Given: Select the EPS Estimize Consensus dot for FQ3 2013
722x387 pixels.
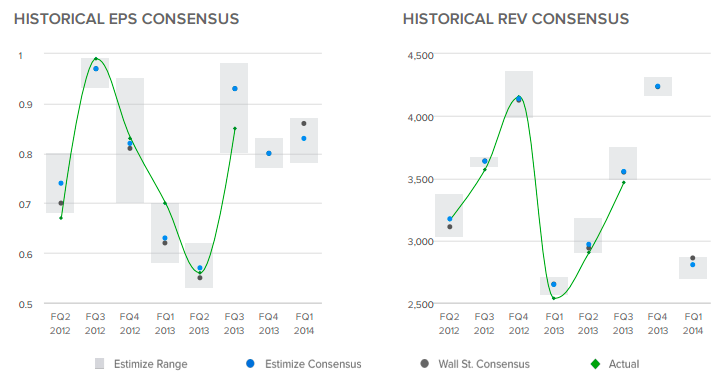Looking at the screenshot, I should click(x=235, y=88).
